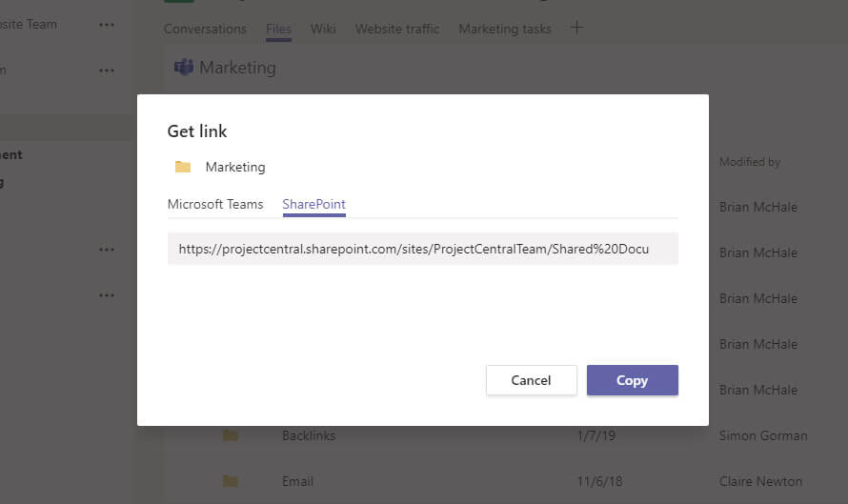Screen dimensions: 848x504
Task: Open the Website traffic tab
Action: 397,29
